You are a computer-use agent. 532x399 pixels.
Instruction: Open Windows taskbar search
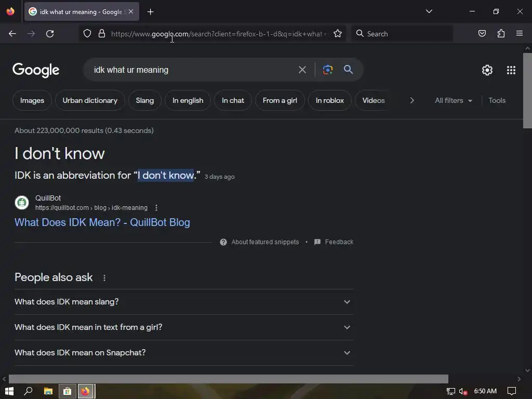(28, 391)
